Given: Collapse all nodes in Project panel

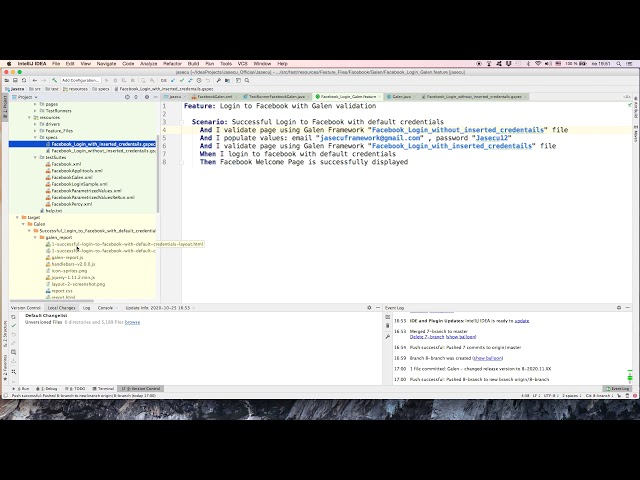Looking at the screenshot, I should coord(136,97).
